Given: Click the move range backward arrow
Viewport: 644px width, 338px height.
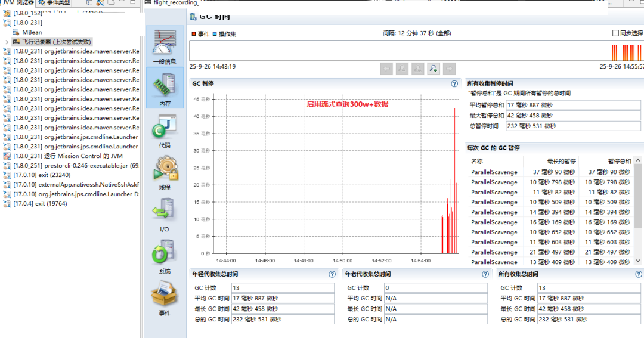Looking at the screenshot, I should [x=386, y=69].
